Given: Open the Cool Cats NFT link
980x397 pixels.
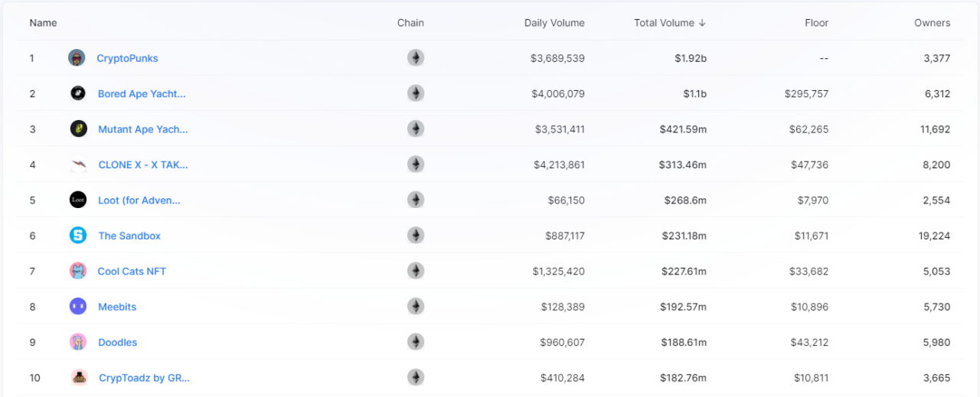Looking at the screenshot, I should [x=132, y=271].
